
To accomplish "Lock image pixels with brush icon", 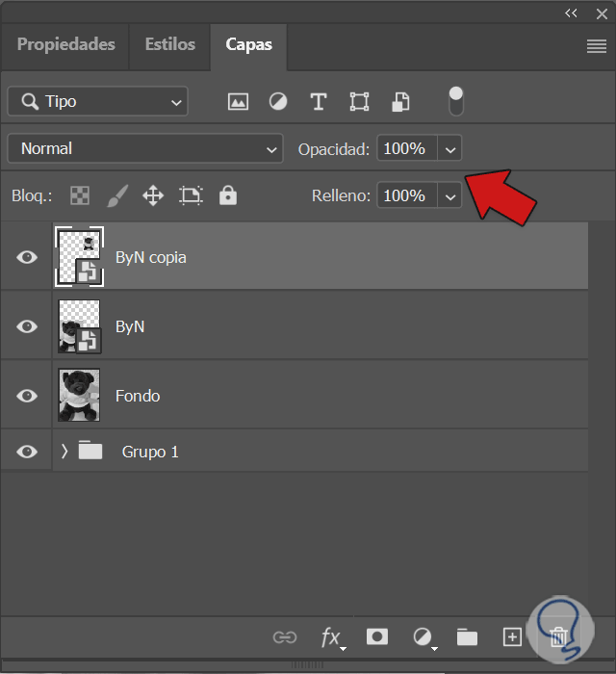I will click(x=117, y=196).
